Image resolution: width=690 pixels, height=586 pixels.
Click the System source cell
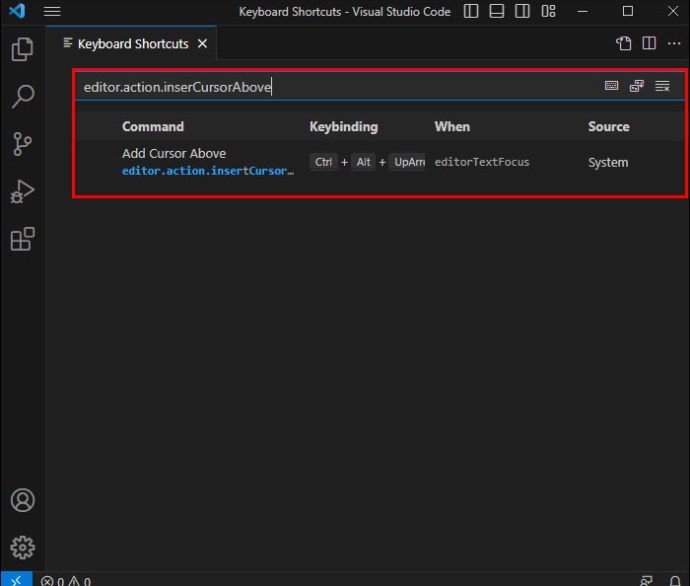click(608, 162)
